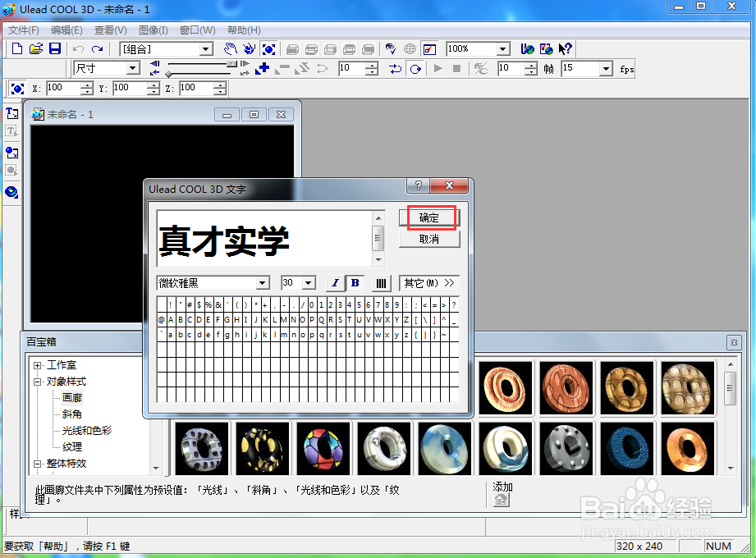The image size is (756, 558).
Task: Click the Z value stepper arrows
Action: [220, 88]
